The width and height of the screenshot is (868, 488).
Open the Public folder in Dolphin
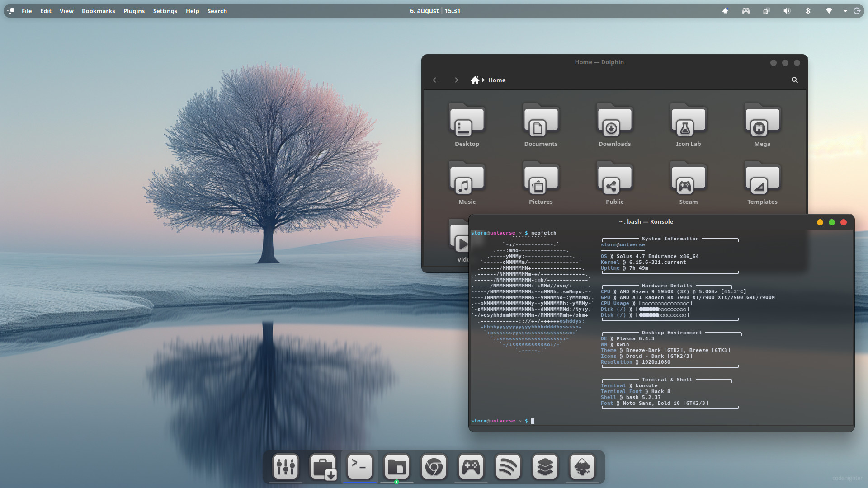point(614,183)
